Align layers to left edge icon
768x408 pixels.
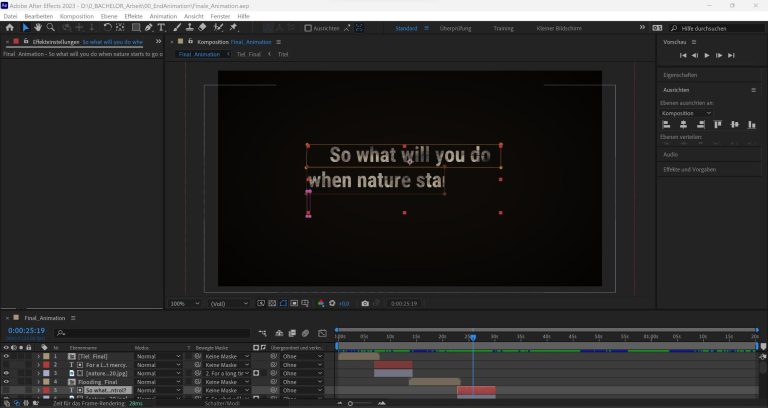point(666,125)
